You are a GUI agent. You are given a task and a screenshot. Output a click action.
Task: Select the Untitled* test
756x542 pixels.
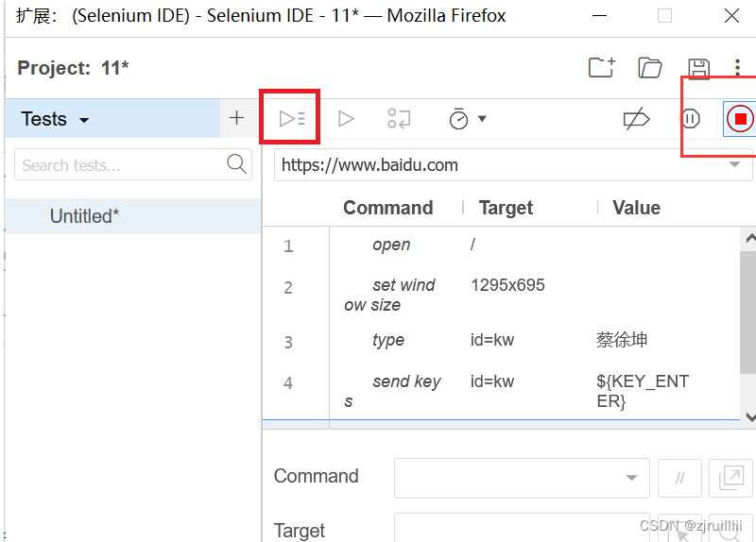point(133,216)
